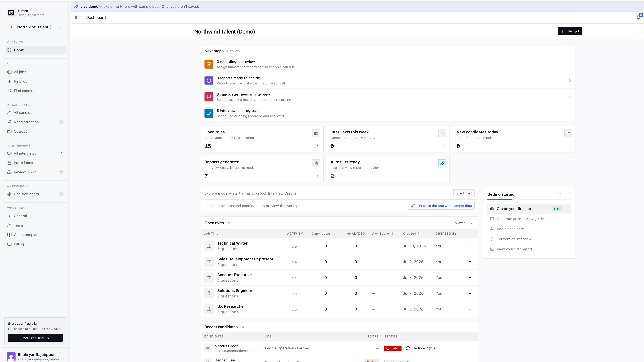644x362 pixels.
Task: Click the Start trial button
Action: point(464,193)
